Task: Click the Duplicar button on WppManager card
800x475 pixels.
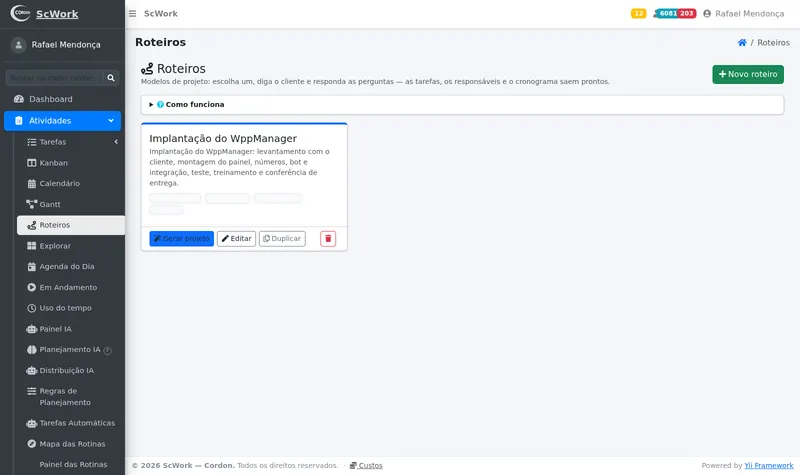Action: pyautogui.click(x=282, y=239)
